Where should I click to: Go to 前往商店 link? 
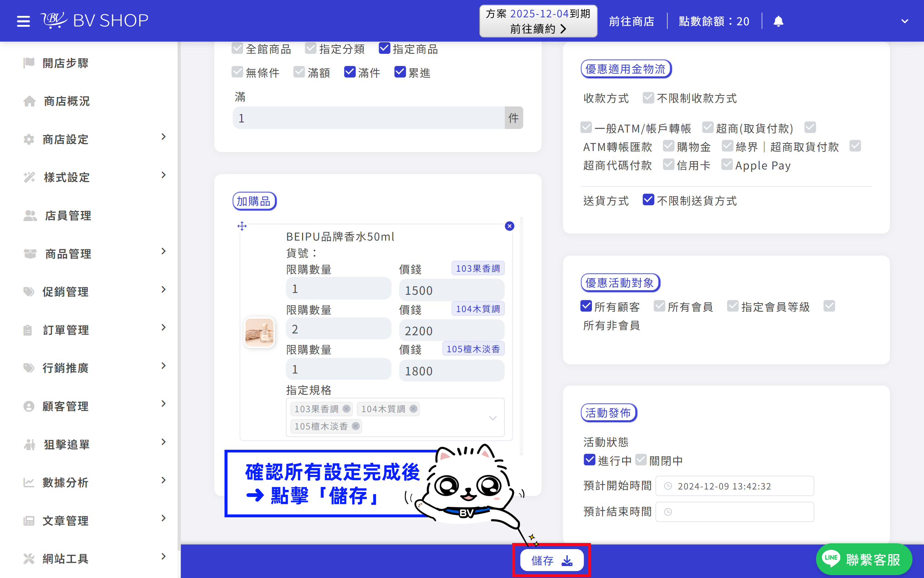click(632, 21)
